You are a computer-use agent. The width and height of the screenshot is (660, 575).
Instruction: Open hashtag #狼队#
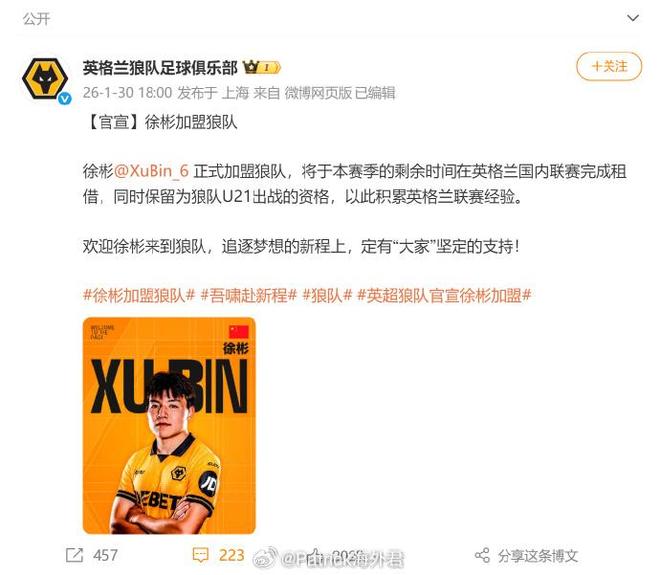[x=327, y=295]
